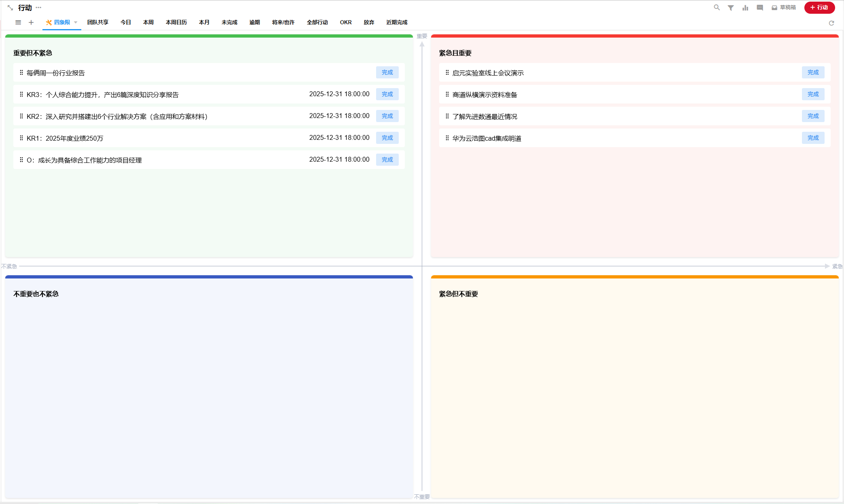
Task: Click the red + 行动 button
Action: click(819, 8)
